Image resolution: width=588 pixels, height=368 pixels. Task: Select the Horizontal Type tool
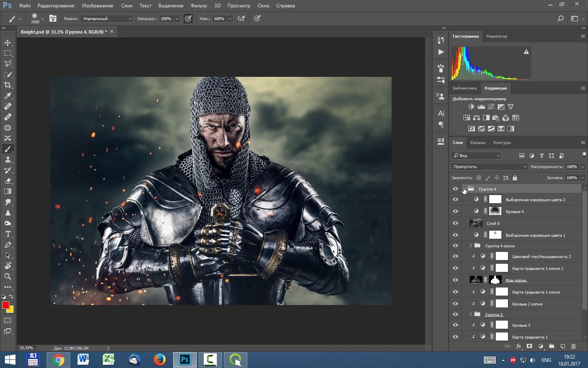click(x=8, y=234)
